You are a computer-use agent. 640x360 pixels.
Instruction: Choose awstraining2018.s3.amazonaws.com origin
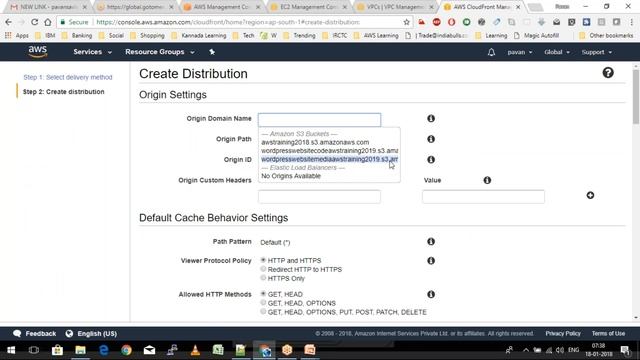[x=315, y=142]
